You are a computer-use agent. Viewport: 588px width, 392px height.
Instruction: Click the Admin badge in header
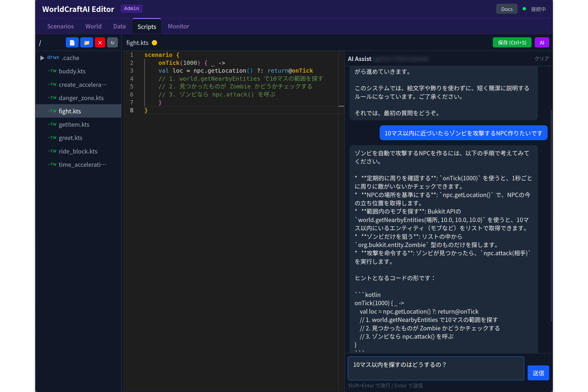pos(131,9)
